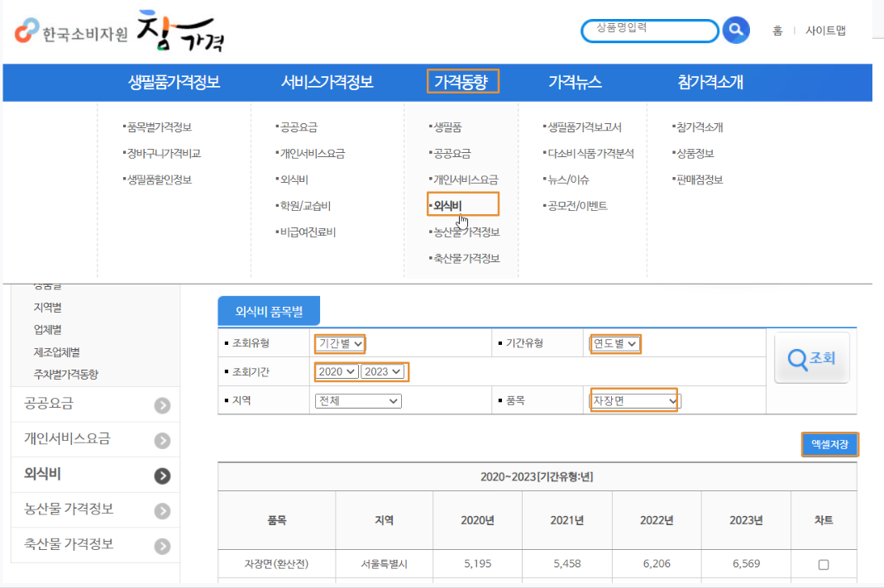Image resolution: width=884 pixels, height=588 pixels.
Task: Open the 기간유형 연도별 dropdown
Action: pos(615,343)
